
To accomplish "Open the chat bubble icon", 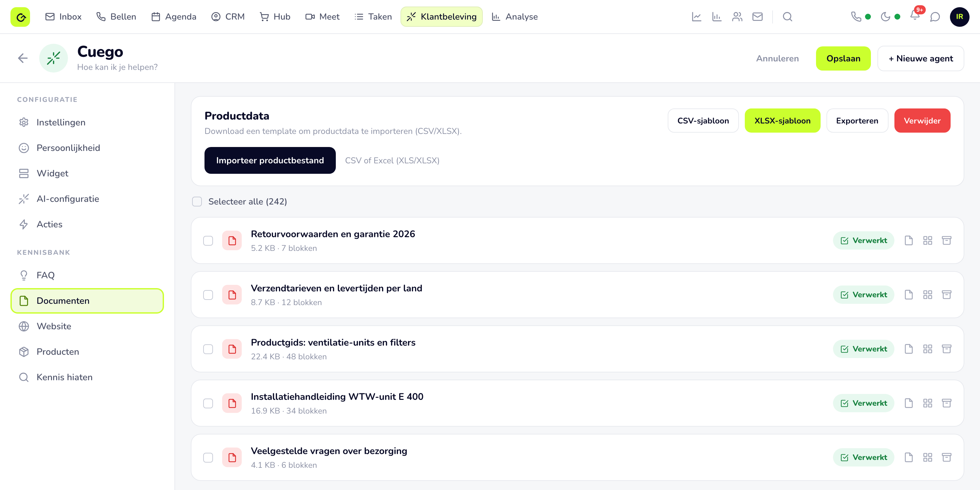I will [x=935, y=17].
